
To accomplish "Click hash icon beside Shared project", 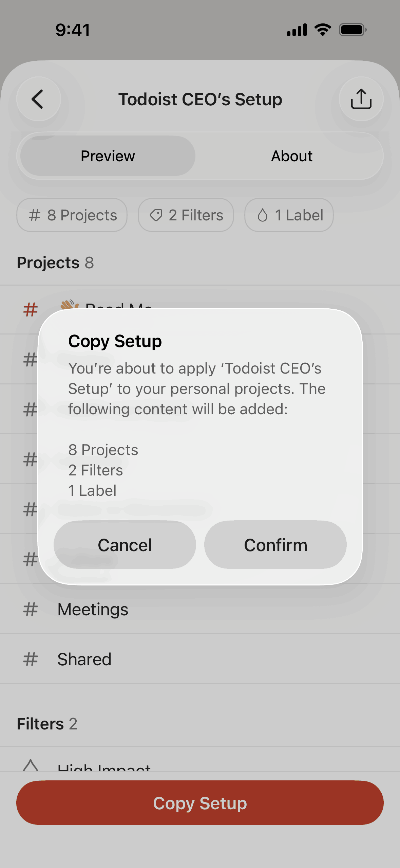I will pos(31,659).
